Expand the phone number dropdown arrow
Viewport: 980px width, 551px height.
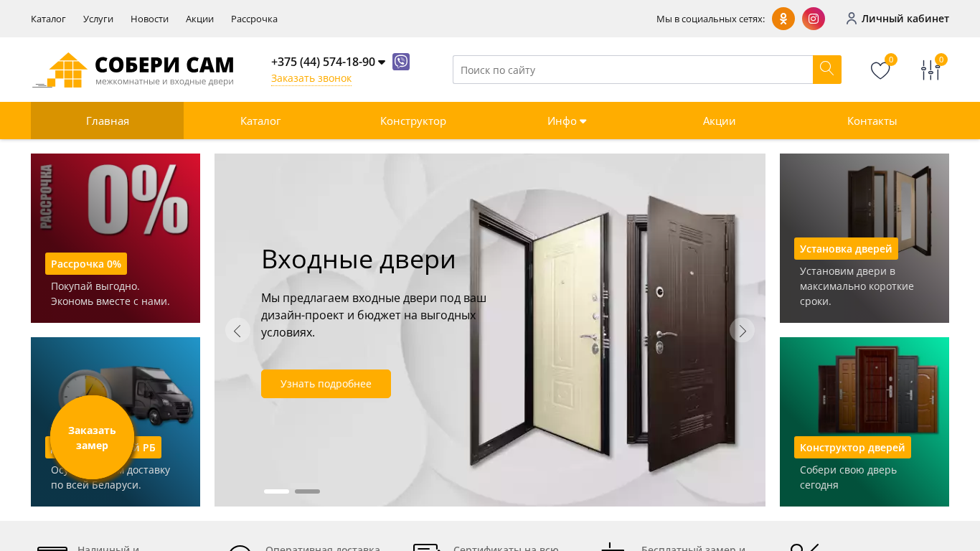pos(382,62)
